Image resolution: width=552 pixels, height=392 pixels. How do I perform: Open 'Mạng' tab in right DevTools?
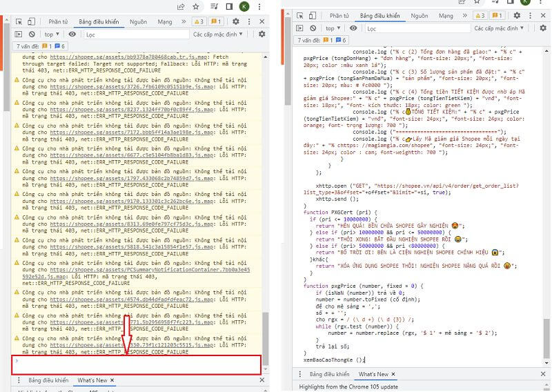click(446, 16)
